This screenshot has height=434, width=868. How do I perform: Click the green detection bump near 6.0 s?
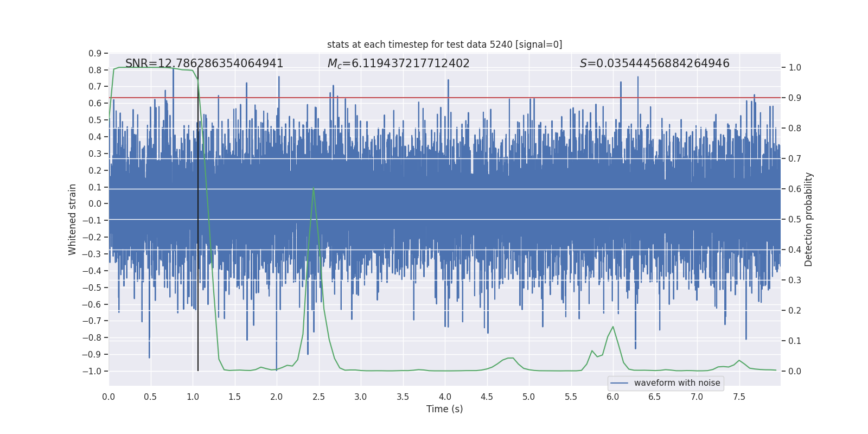point(613,327)
